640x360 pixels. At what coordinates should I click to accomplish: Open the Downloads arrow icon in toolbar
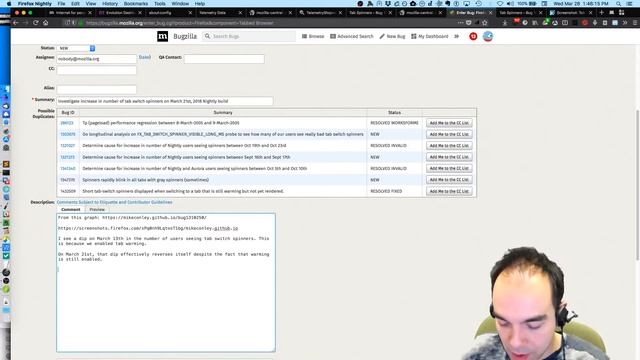point(505,23)
